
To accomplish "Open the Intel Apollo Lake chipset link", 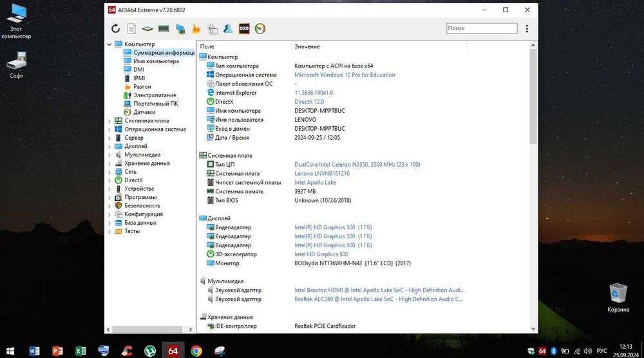I will (x=315, y=183).
